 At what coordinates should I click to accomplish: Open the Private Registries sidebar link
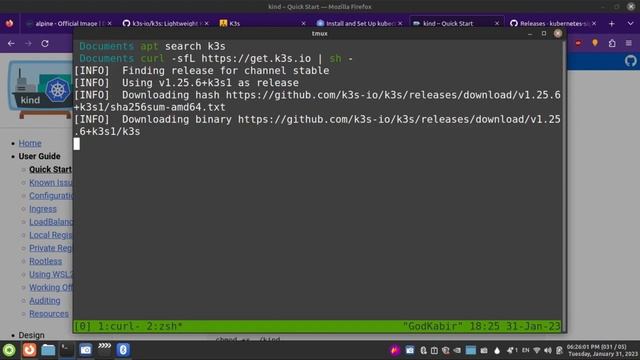point(51,248)
